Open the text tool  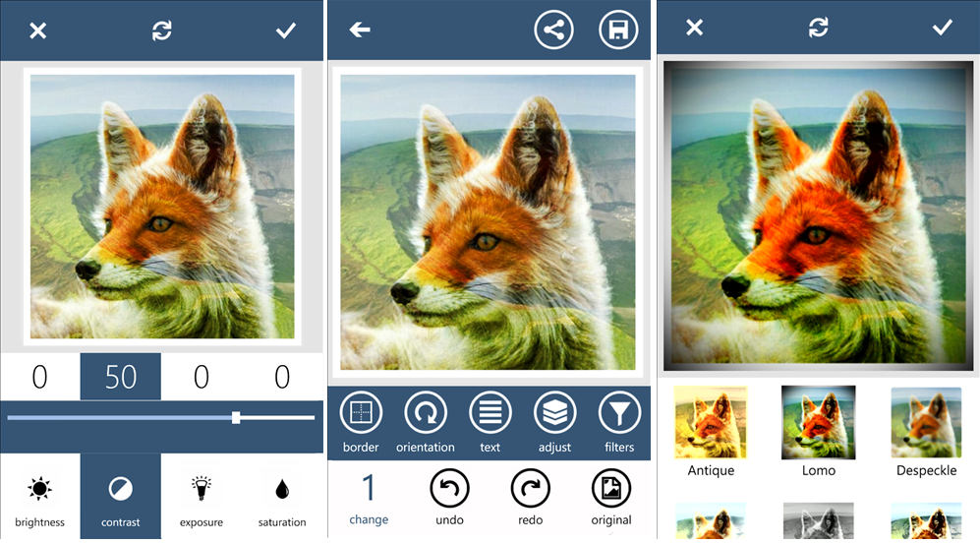490,422
